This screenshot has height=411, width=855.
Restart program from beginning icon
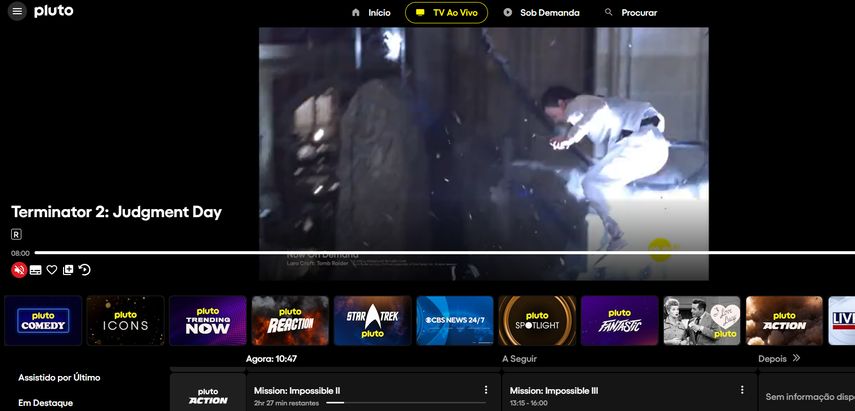coord(85,270)
